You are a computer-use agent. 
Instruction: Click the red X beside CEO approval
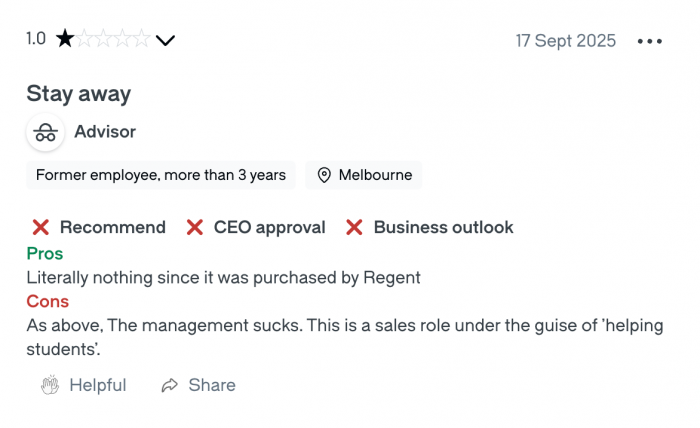195,227
